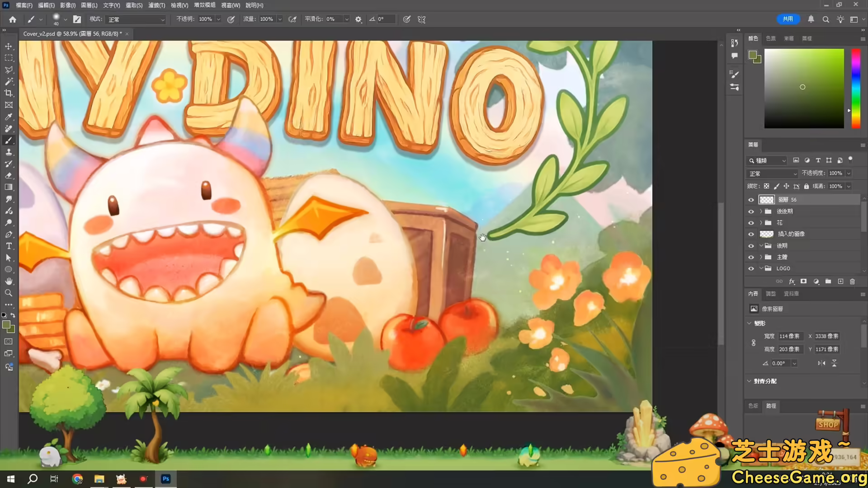868x488 pixels.
Task: Select the Crop tool
Action: click(9, 93)
